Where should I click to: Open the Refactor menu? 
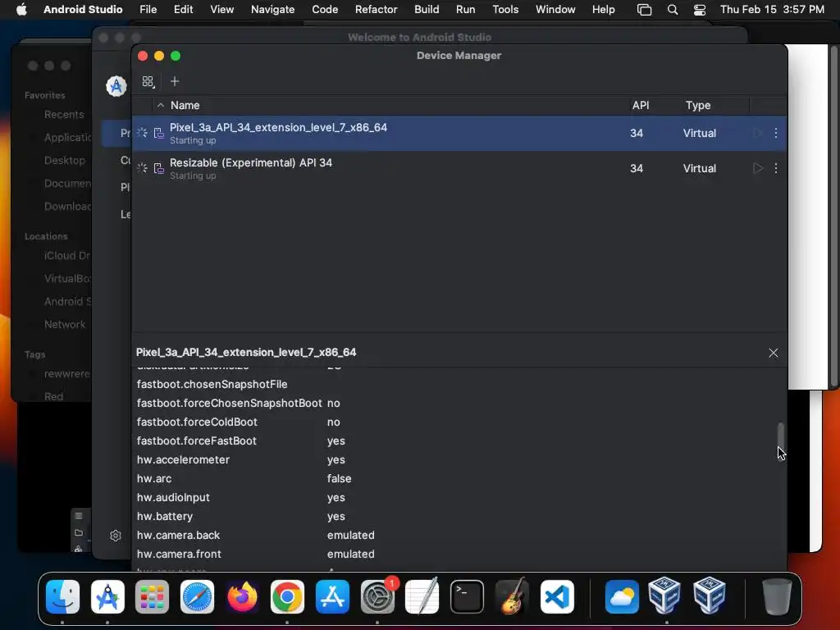pyautogui.click(x=376, y=10)
